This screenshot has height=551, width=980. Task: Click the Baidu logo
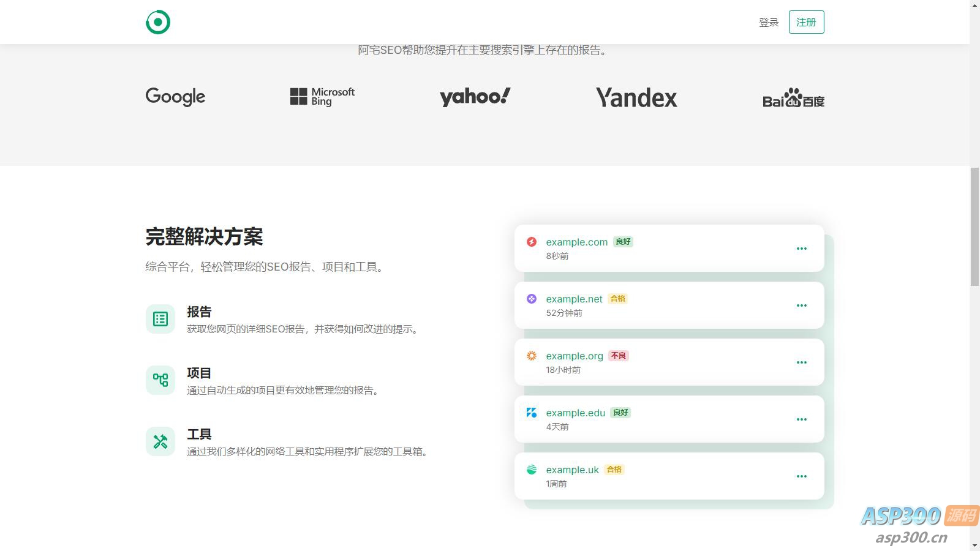pos(793,98)
